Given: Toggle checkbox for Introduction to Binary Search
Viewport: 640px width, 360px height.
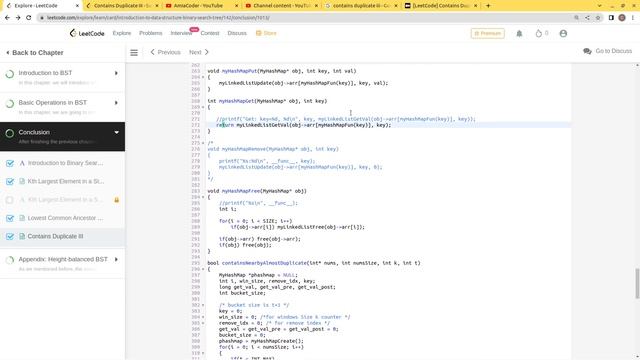Looking at the screenshot, I should [x=10, y=163].
